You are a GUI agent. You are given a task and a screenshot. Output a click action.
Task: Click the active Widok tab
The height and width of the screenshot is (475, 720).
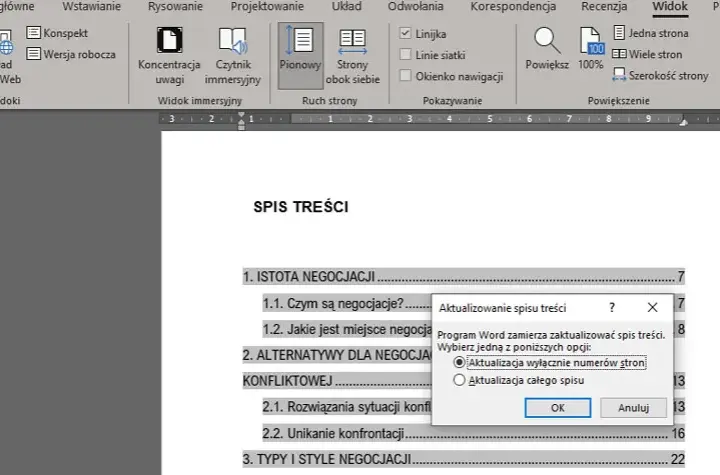point(670,6)
